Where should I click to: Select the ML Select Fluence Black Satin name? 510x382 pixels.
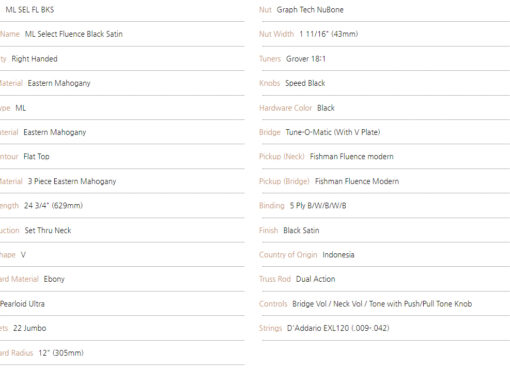pyautogui.click(x=74, y=34)
